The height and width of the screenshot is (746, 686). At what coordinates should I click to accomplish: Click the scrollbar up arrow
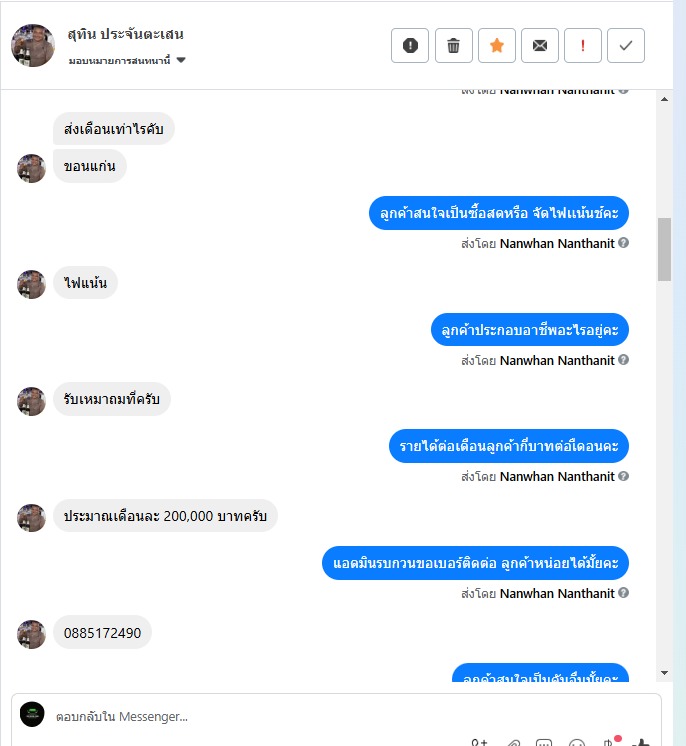pyautogui.click(x=665, y=99)
